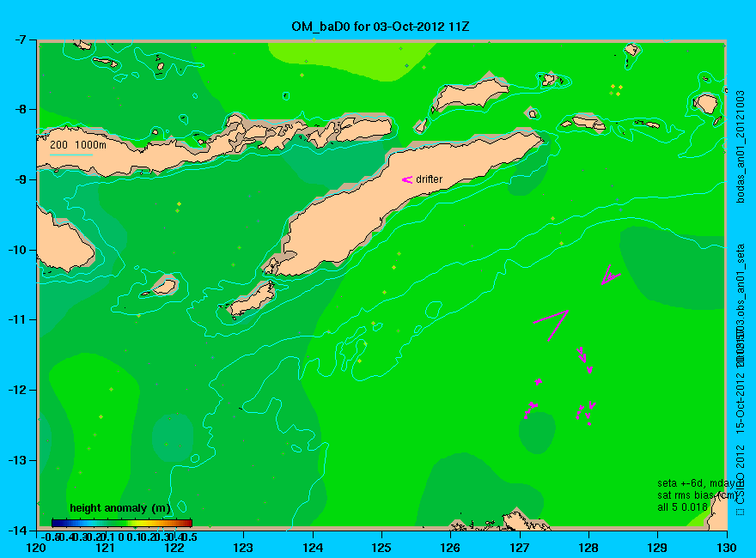756x558 pixels.
Task: Click the latitude tick label -9
Action: (19, 179)
